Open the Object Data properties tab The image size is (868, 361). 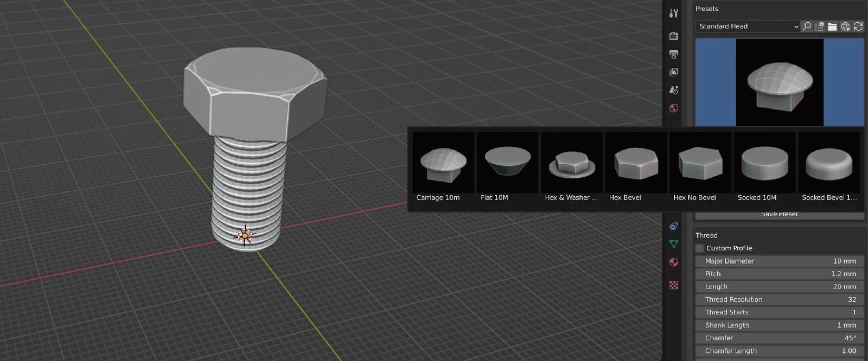click(x=674, y=244)
